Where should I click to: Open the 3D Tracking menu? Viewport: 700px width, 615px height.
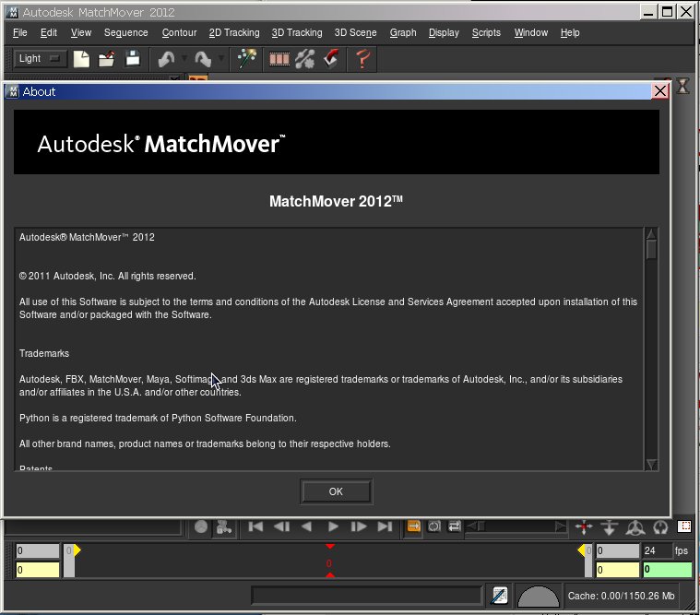click(297, 32)
